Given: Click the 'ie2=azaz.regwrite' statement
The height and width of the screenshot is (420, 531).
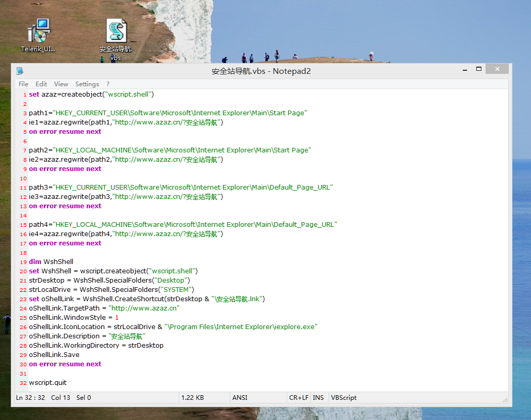Looking at the screenshot, I should [x=126, y=160].
